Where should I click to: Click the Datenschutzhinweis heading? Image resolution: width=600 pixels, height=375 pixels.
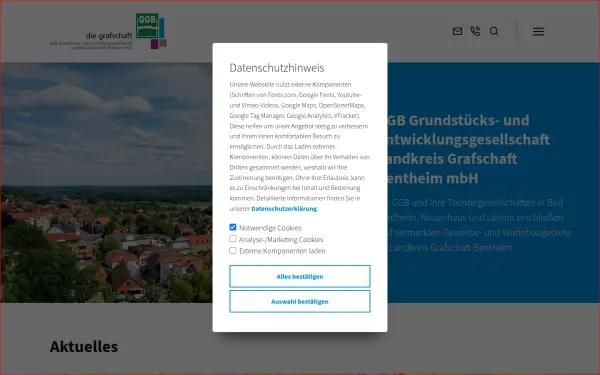(277, 68)
